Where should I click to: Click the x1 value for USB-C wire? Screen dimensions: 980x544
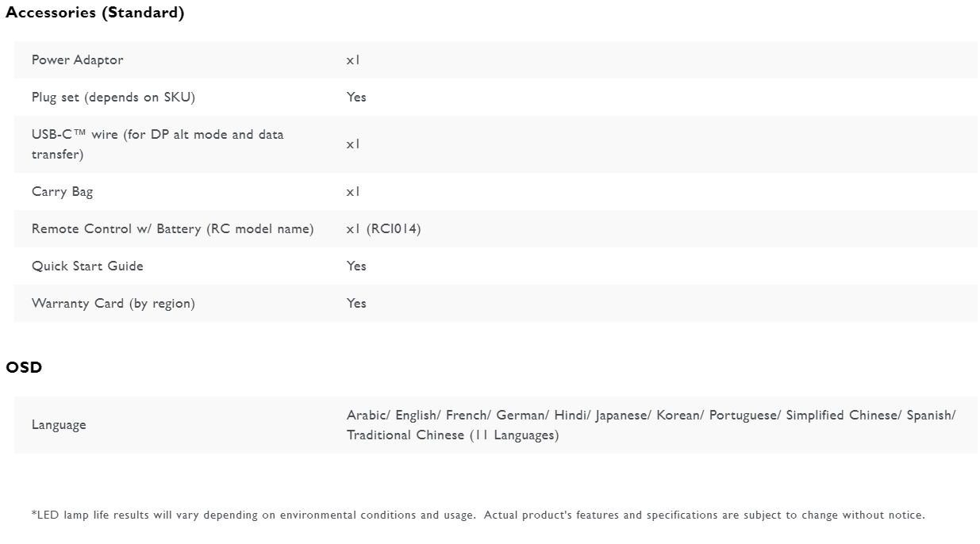pos(353,144)
